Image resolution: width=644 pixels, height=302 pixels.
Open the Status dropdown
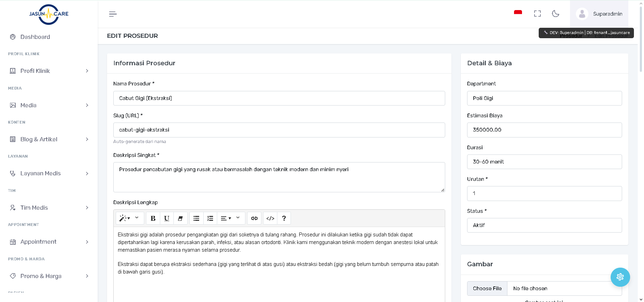(x=544, y=225)
